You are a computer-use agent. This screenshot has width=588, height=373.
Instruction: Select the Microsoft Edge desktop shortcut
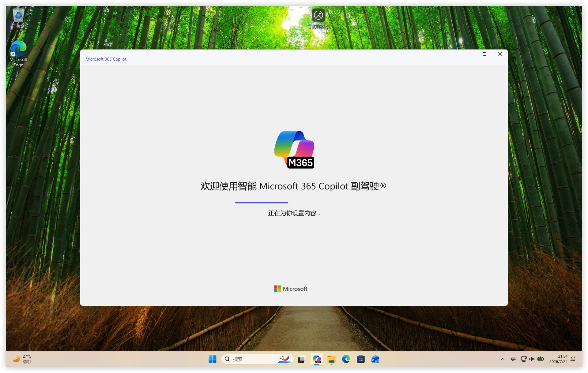coord(18,54)
